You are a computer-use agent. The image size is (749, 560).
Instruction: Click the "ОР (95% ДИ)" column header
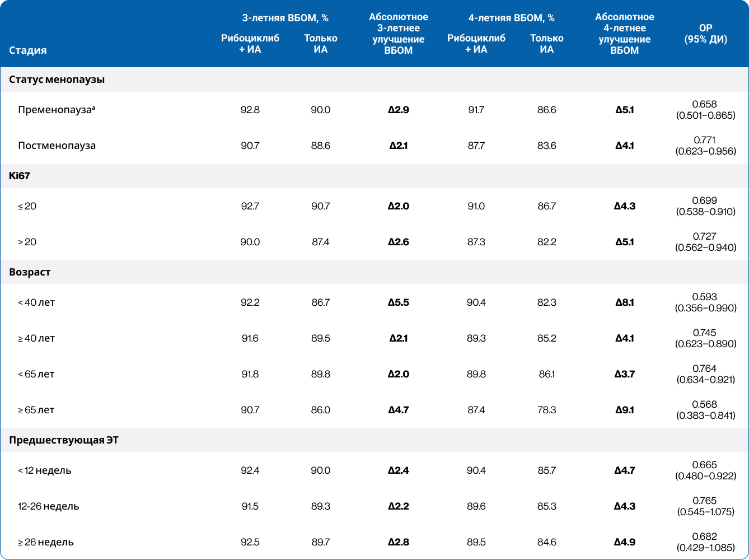click(705, 34)
